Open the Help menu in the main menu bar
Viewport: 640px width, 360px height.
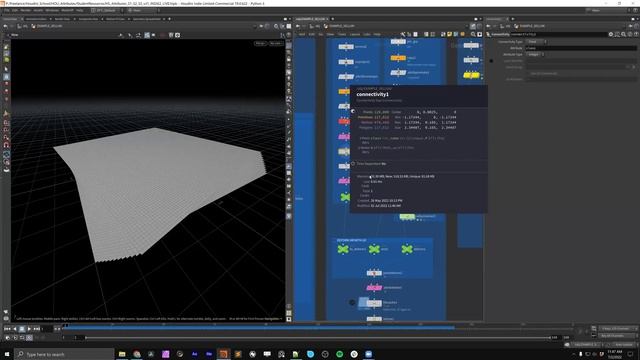(x=80, y=10)
